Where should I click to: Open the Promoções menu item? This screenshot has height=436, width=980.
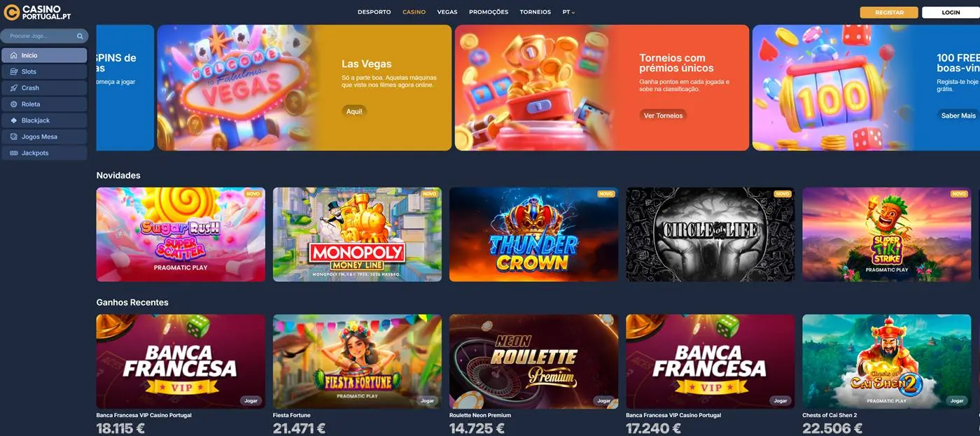pyautogui.click(x=489, y=12)
